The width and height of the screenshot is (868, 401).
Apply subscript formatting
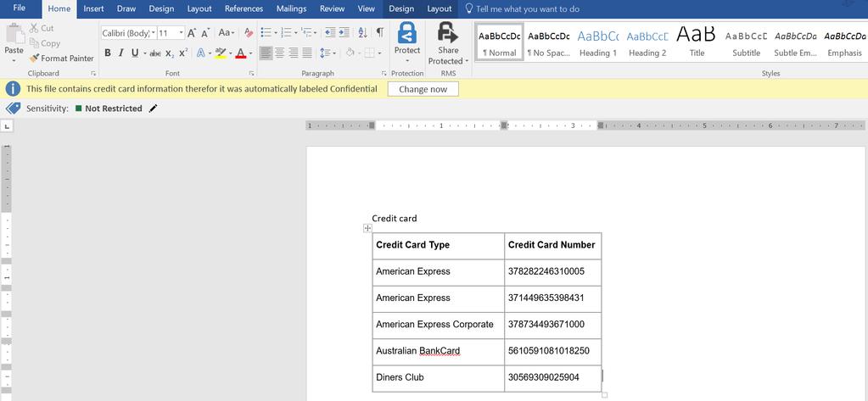click(x=170, y=53)
